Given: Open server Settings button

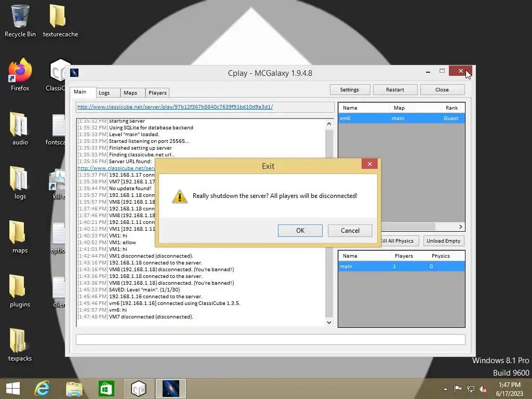Looking at the screenshot, I should tap(350, 89).
